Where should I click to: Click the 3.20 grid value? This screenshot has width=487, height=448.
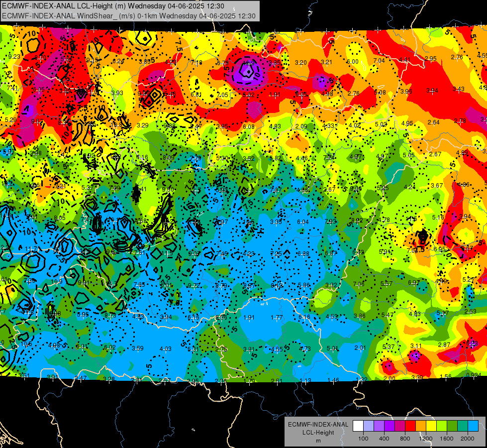click(300, 63)
